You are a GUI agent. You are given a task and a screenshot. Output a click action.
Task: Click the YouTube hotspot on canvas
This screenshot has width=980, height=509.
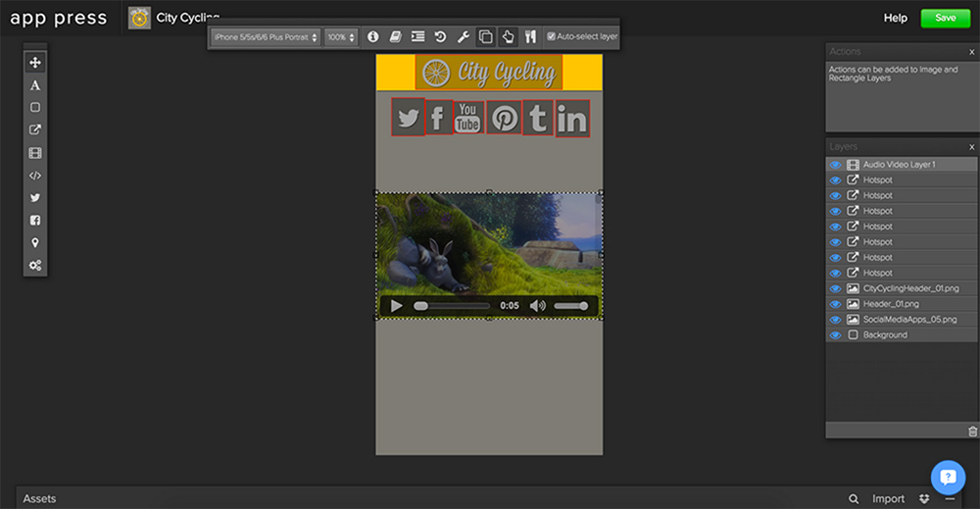468,117
